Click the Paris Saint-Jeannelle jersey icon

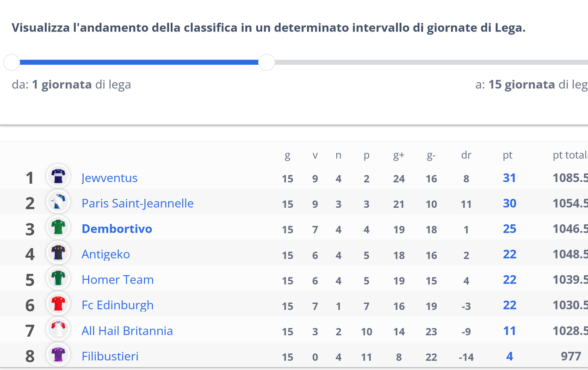(x=58, y=202)
